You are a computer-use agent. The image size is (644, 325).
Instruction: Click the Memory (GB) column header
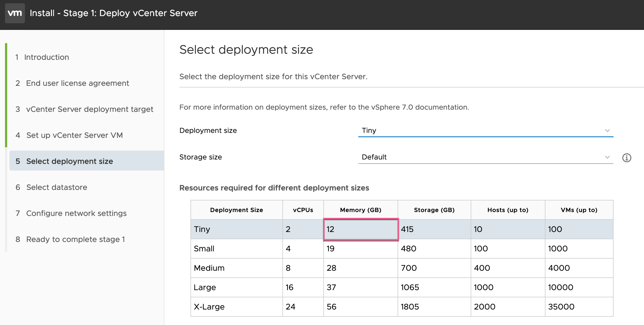360,210
